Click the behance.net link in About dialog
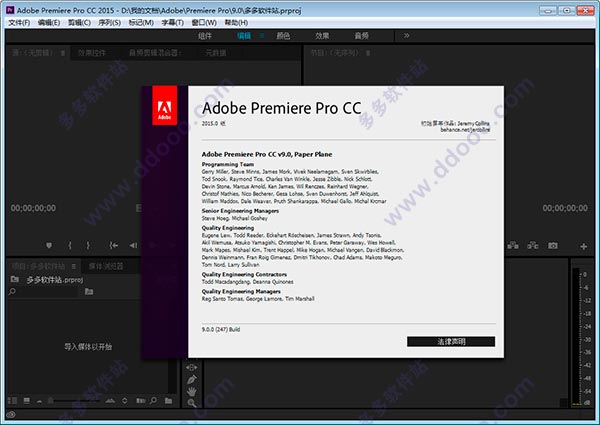This screenshot has height=425, width=600. [465, 130]
